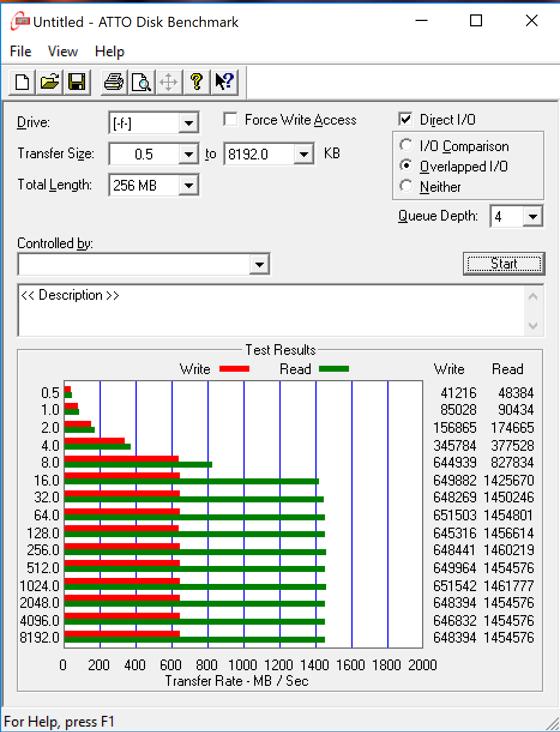Select the I/O Comparison radio button
Screen dimensions: 560x732
click(407, 146)
